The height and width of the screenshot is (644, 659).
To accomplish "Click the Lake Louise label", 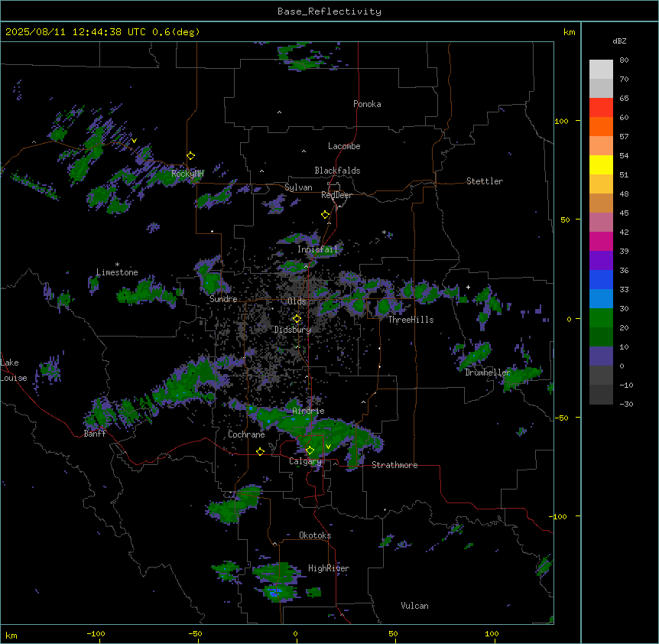I will pos(14,370).
